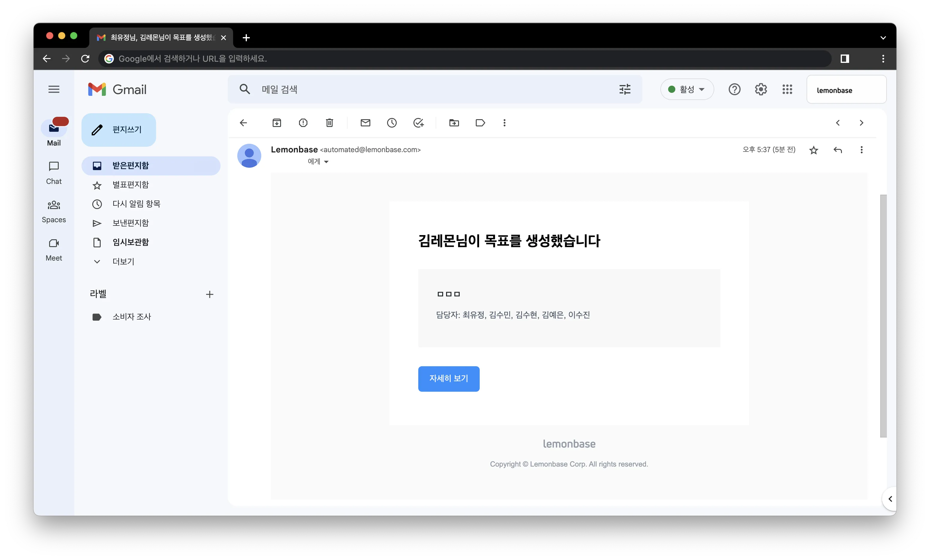Open the 활성 status dropdown
The image size is (930, 560).
(x=686, y=90)
